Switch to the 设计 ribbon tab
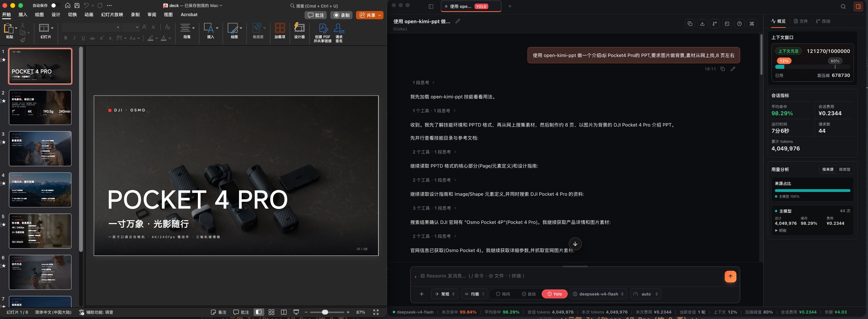This screenshot has width=868, height=319. [56, 14]
